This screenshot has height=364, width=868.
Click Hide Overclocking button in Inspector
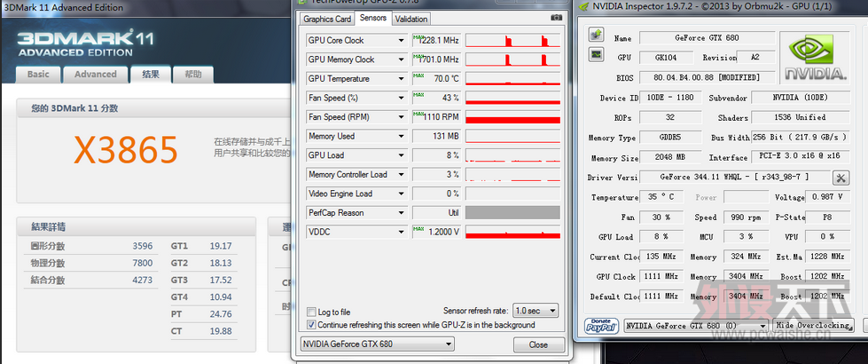(814, 325)
